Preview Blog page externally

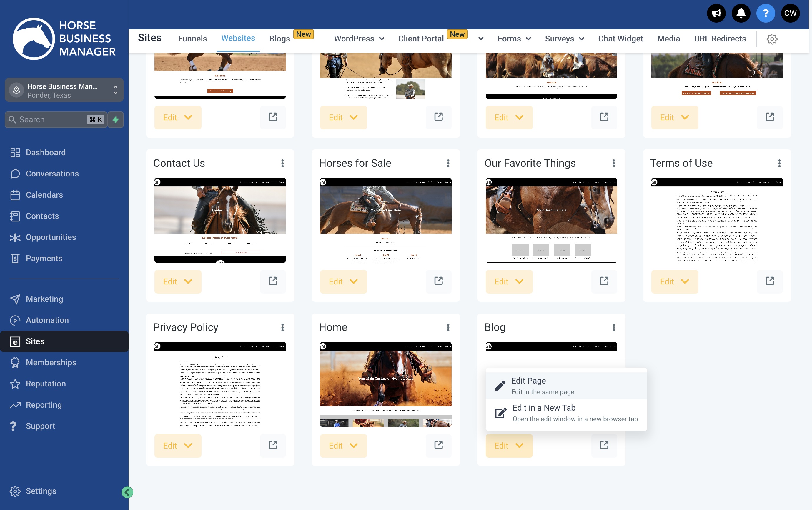coord(604,445)
